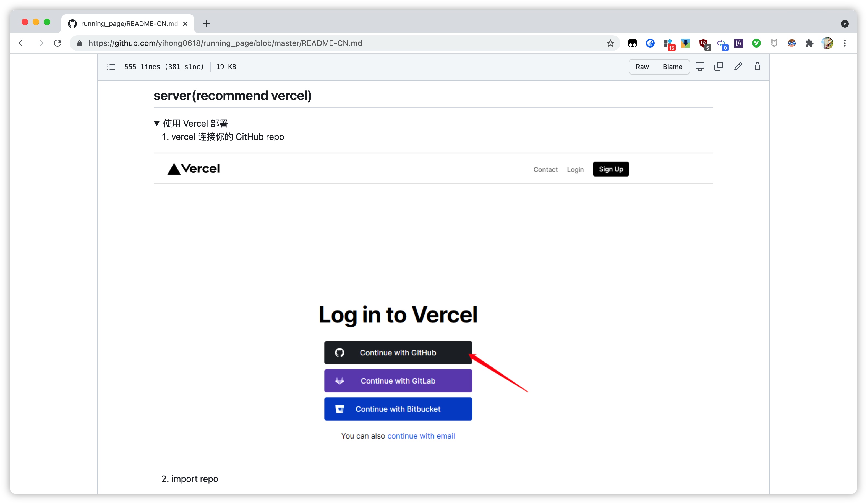Click the Blame button for annotations
The height and width of the screenshot is (504, 867).
click(x=672, y=67)
